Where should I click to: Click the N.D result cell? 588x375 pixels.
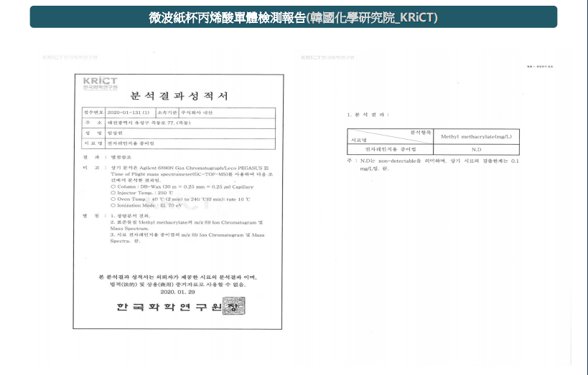pyautogui.click(x=476, y=149)
